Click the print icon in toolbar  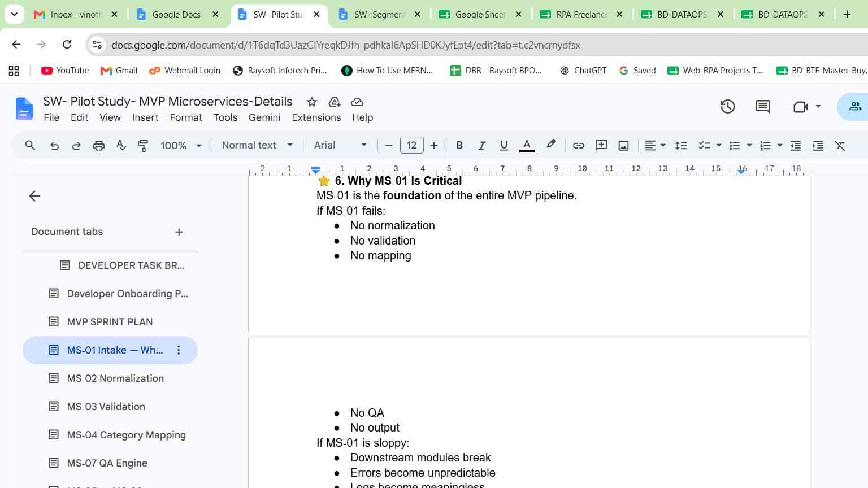pyautogui.click(x=99, y=146)
